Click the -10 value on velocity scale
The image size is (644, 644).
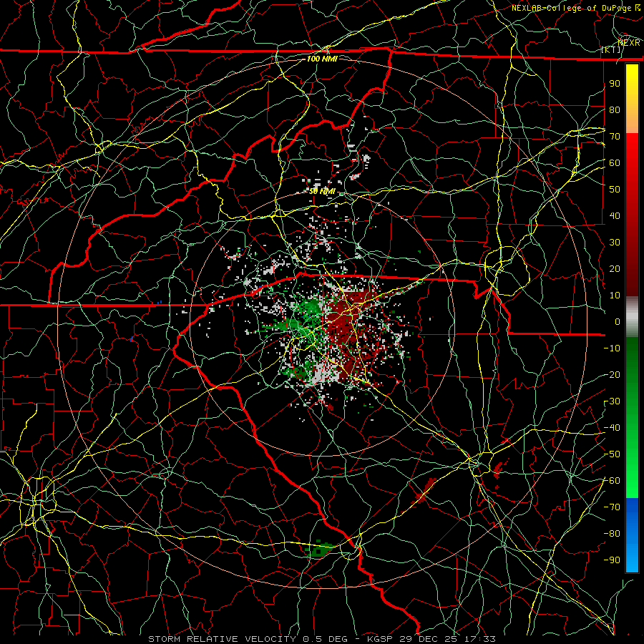(x=612, y=348)
